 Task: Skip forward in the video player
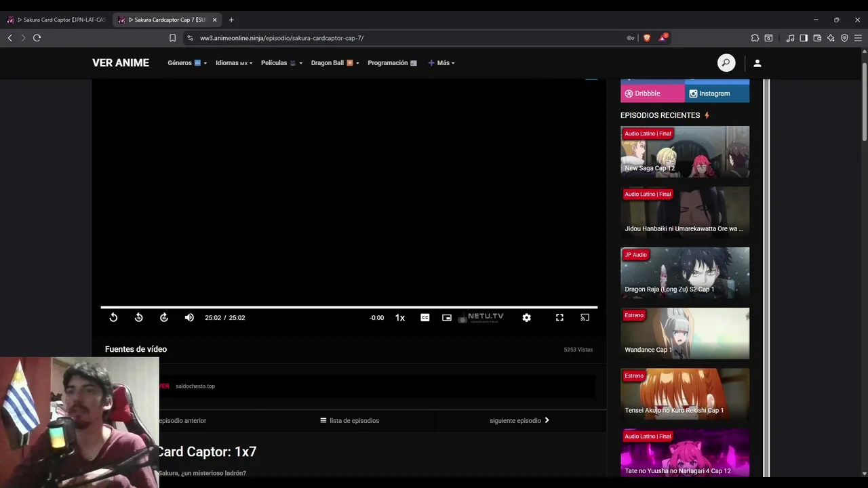pyautogui.click(x=163, y=317)
